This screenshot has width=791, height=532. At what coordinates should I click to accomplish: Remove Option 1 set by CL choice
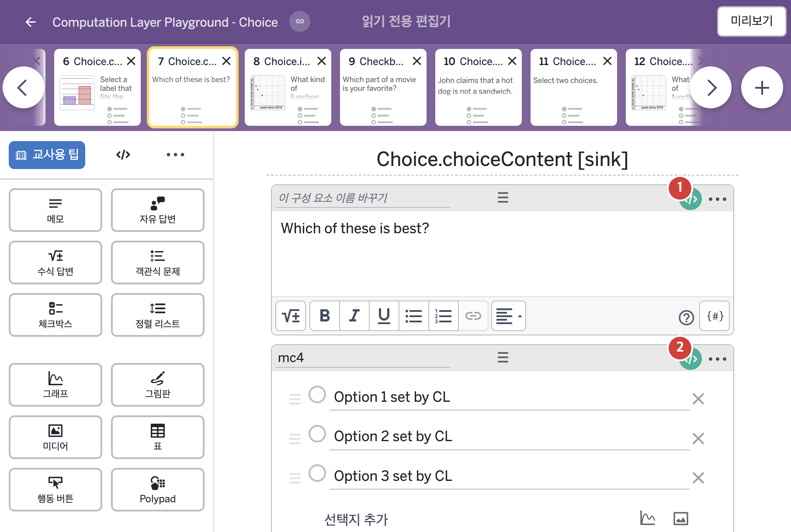pyautogui.click(x=698, y=399)
